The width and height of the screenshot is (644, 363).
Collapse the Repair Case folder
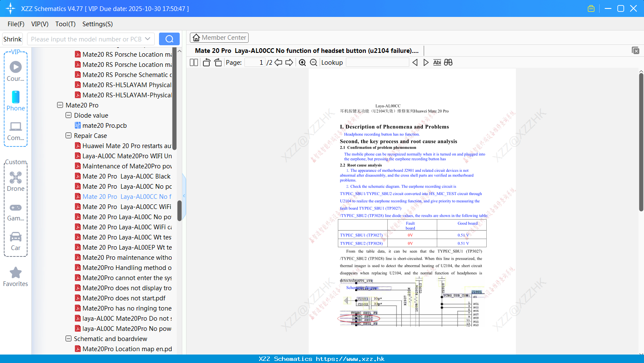(69, 135)
